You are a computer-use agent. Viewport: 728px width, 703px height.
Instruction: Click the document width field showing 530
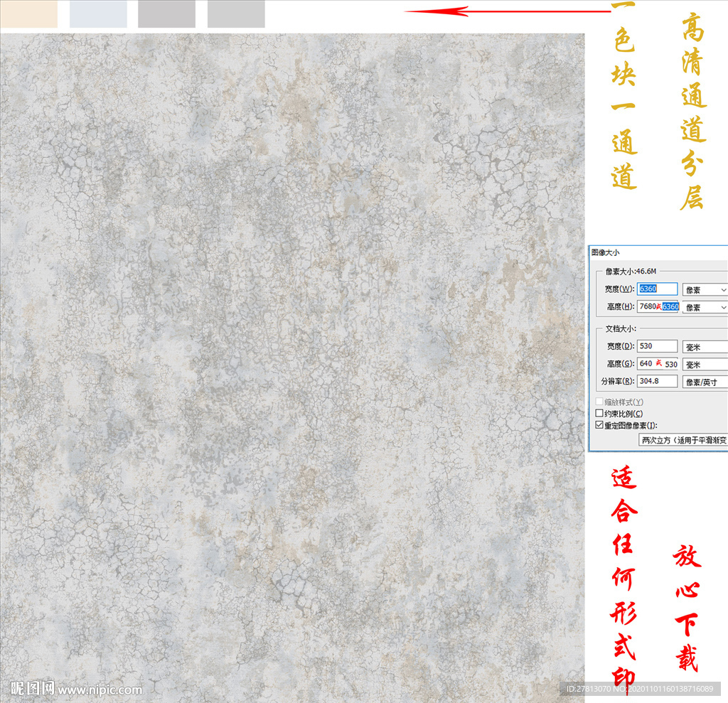click(x=657, y=346)
